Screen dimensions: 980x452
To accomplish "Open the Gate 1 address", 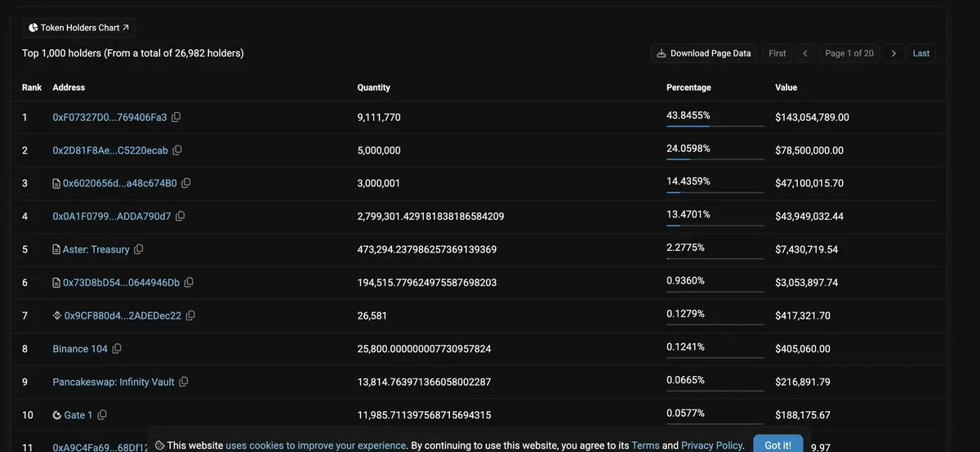I will click(x=78, y=415).
